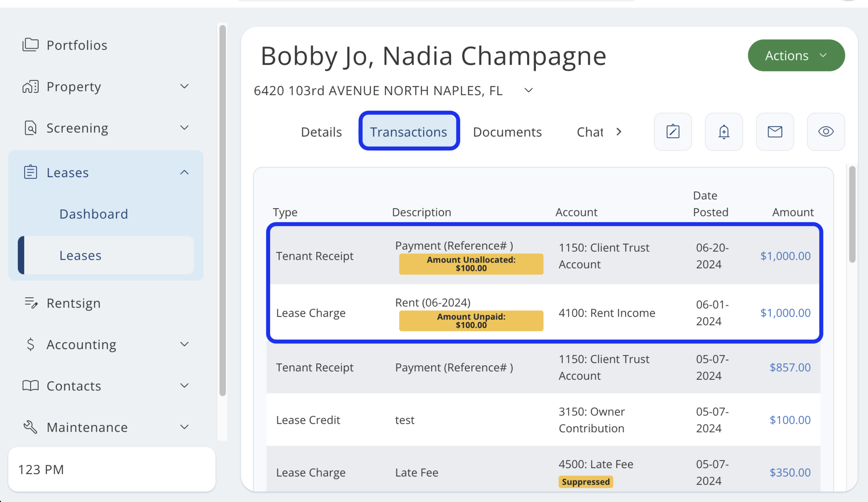This screenshot has width=868, height=502.
Task: Click the Rentsign signature icon
Action: coord(31,303)
